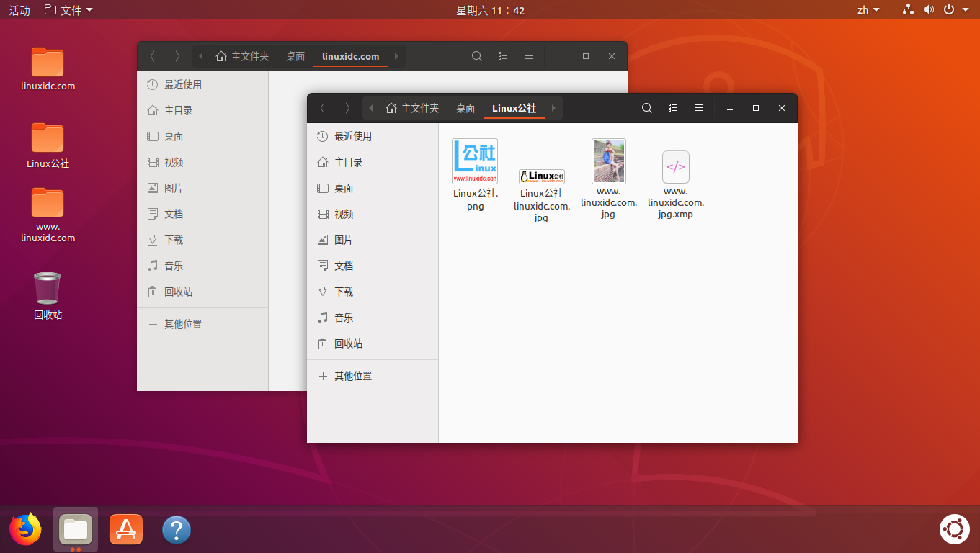Click 主文件夹 in Linux公社 window path bar
The image size is (980, 553).
412,108
